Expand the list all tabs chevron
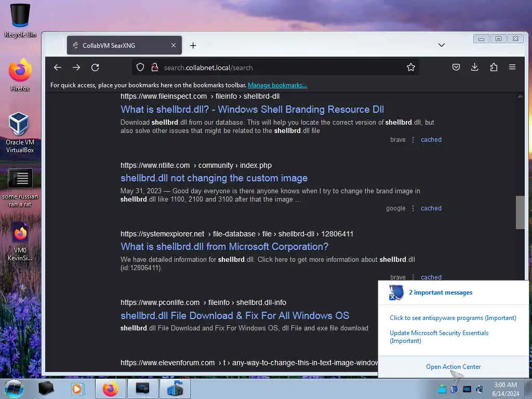 click(442, 45)
